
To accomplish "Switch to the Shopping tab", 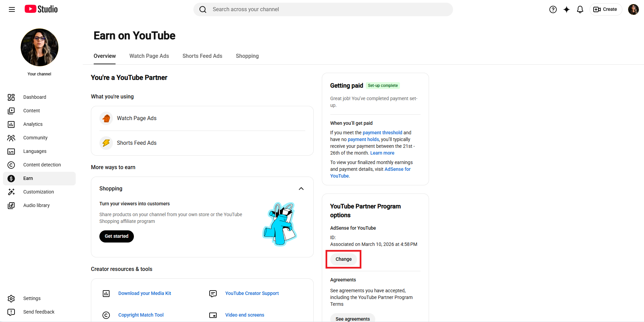I will click(247, 56).
